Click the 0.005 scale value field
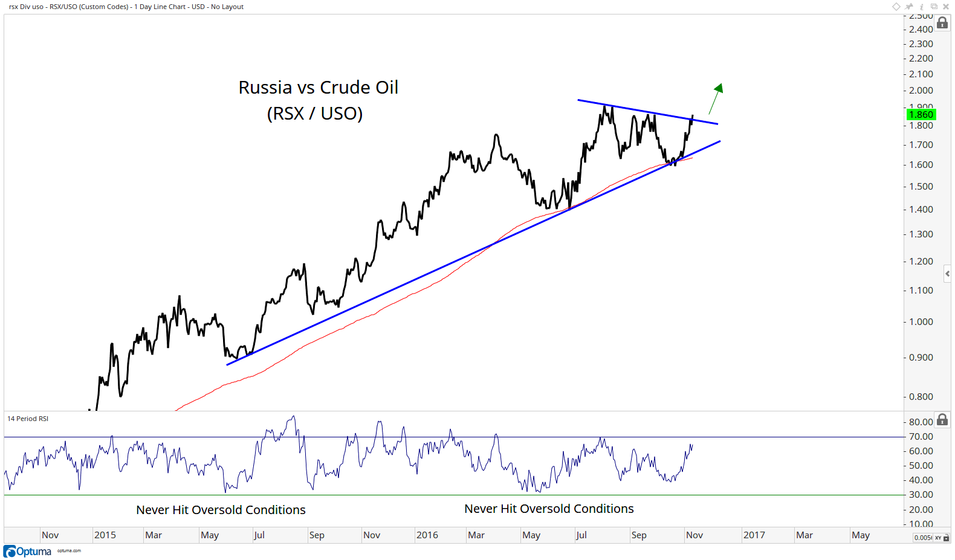 click(x=923, y=538)
